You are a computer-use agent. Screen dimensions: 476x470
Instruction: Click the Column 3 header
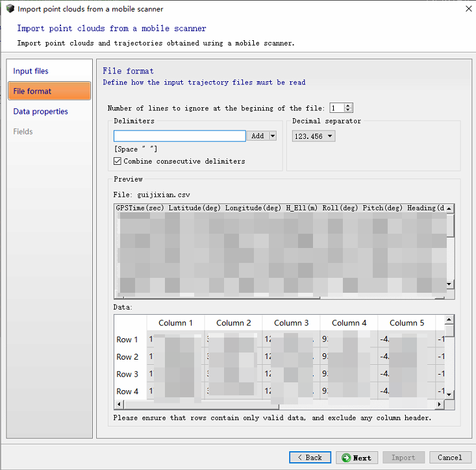(x=291, y=323)
